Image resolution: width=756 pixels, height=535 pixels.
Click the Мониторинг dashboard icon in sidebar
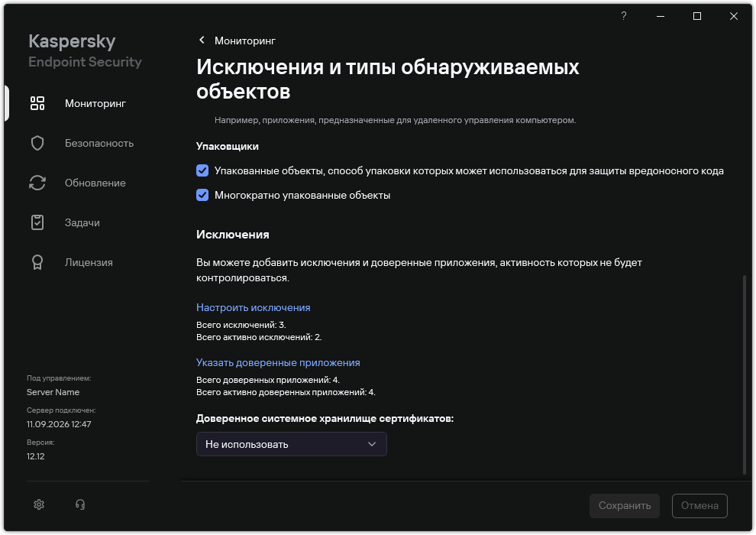(x=37, y=103)
